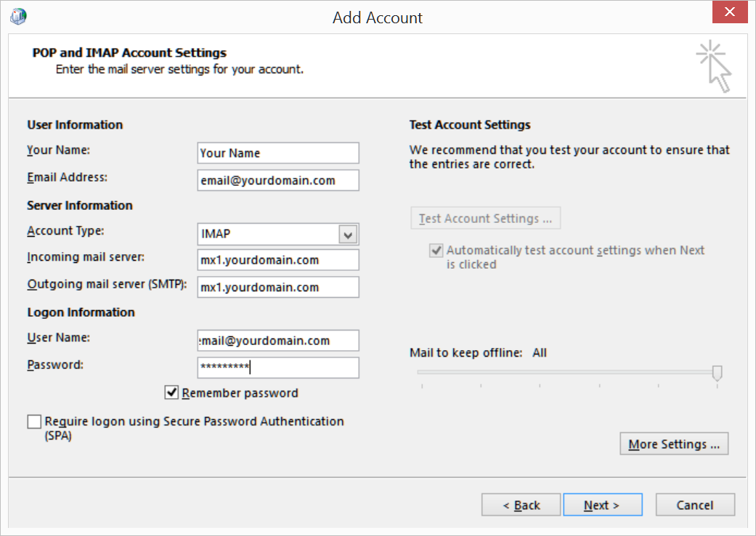Open More Settings dialog

point(674,444)
